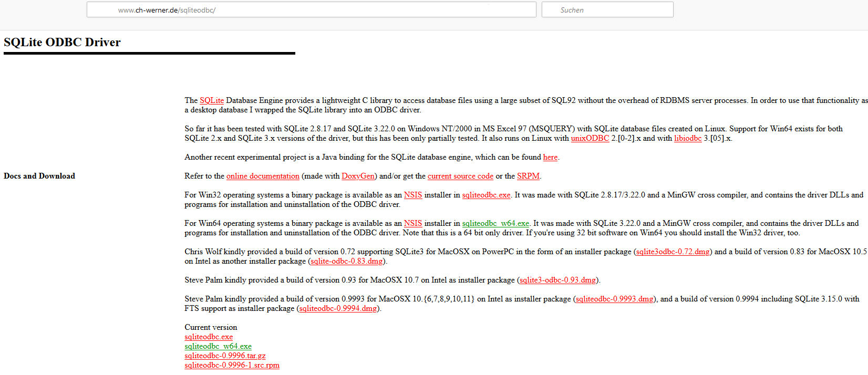
Task: Open the libiodbc link
Action: pos(688,138)
